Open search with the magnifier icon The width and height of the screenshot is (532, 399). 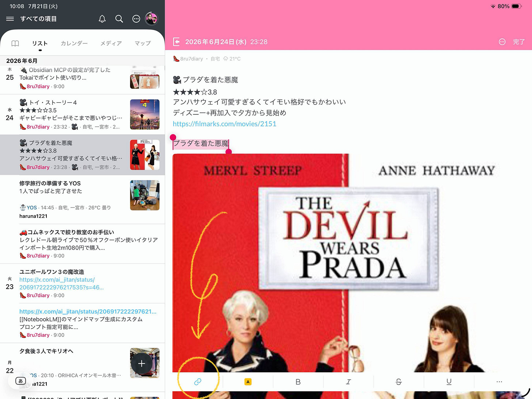[119, 19]
